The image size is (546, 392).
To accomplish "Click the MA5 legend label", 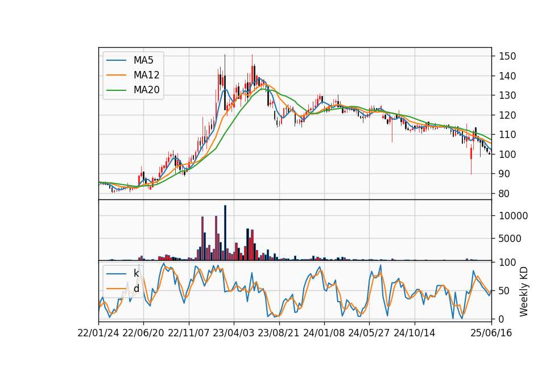I will click(143, 60).
